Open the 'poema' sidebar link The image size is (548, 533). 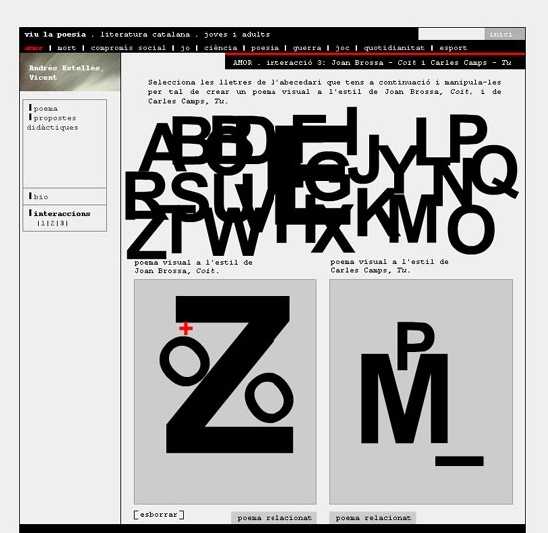pyautogui.click(x=46, y=109)
